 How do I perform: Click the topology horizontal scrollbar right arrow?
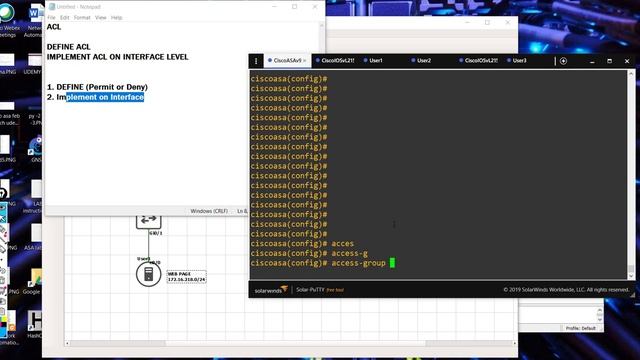point(514,344)
